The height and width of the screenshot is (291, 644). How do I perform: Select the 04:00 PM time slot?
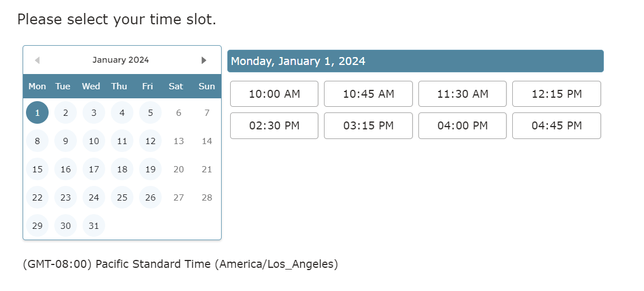(463, 125)
